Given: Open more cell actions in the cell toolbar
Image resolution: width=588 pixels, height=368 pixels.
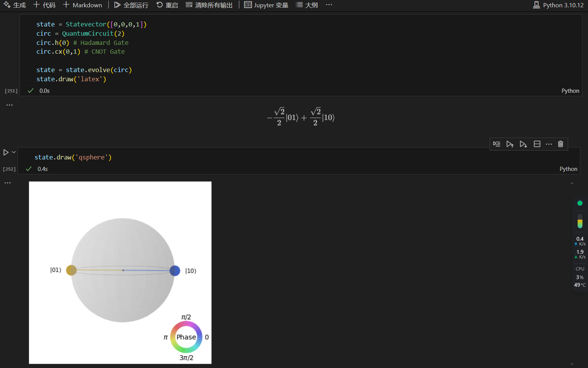Looking at the screenshot, I should click(x=549, y=144).
